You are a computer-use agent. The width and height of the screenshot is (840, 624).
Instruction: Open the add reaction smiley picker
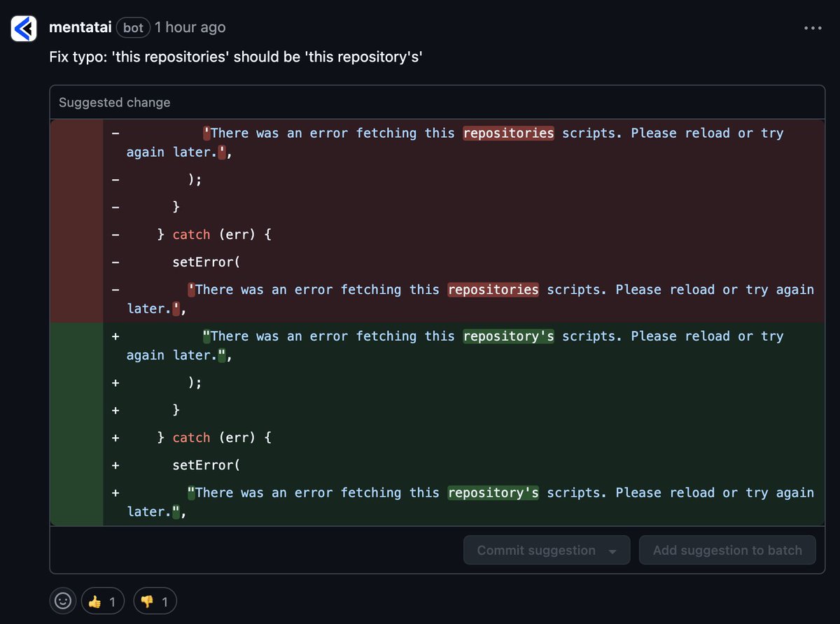coord(63,601)
